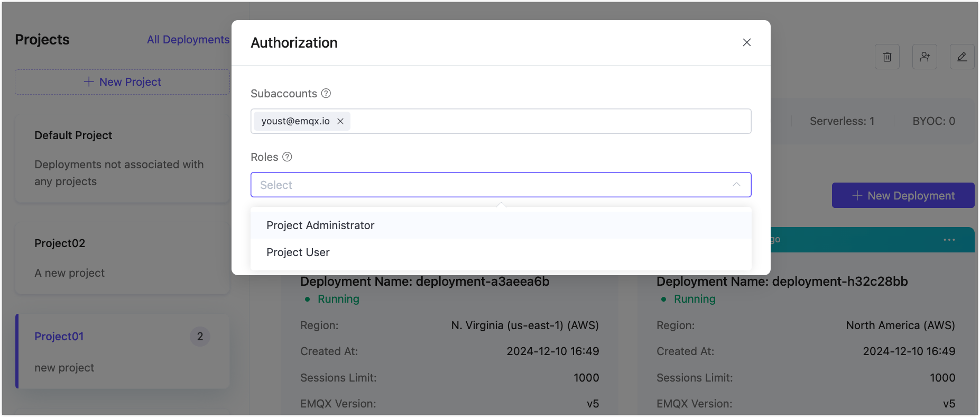Click the New Deployment button
Screen dimensions: 980x417
[x=903, y=196]
